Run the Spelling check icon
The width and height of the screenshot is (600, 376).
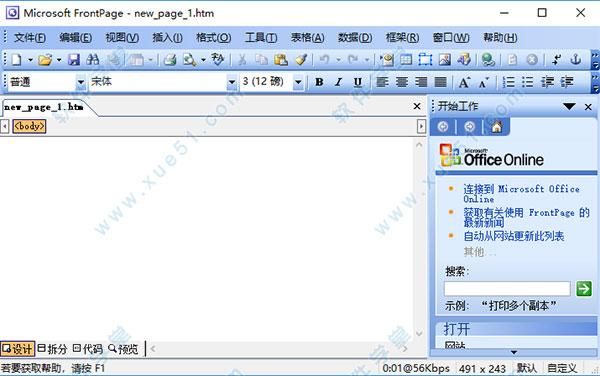(x=218, y=59)
